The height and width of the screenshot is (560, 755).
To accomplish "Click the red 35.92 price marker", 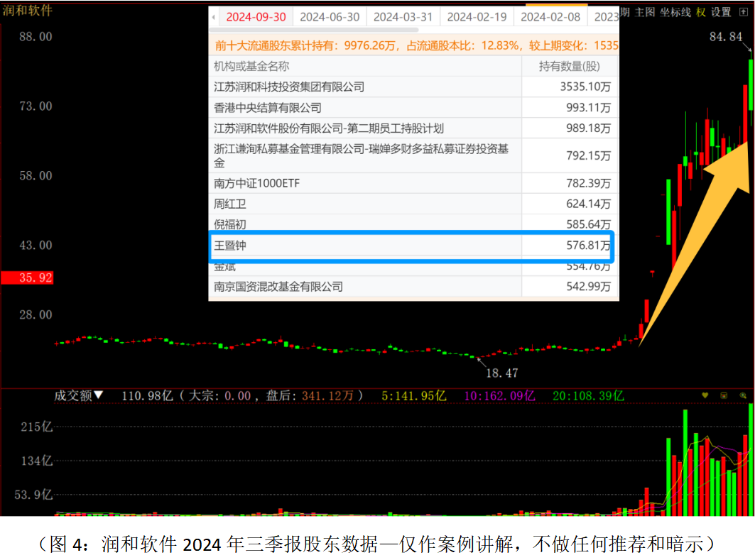I will click(x=27, y=278).
